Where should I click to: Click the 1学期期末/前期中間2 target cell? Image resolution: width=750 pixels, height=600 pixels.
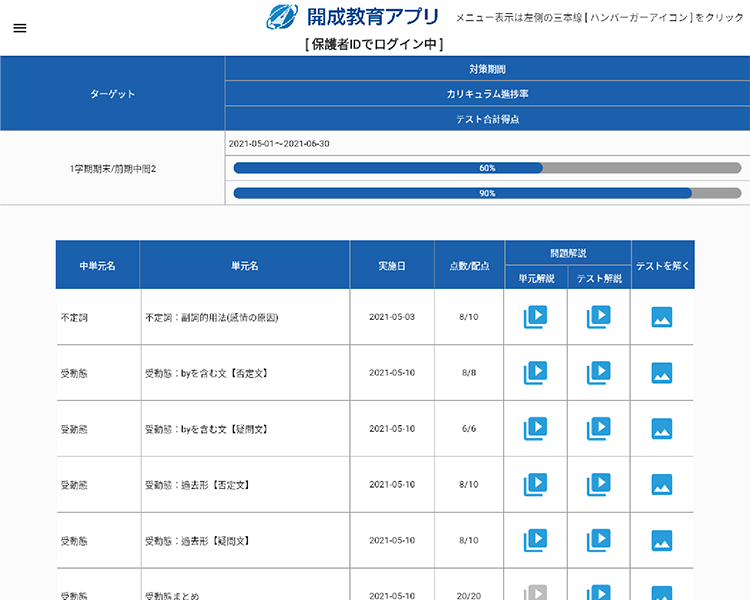[112, 168]
